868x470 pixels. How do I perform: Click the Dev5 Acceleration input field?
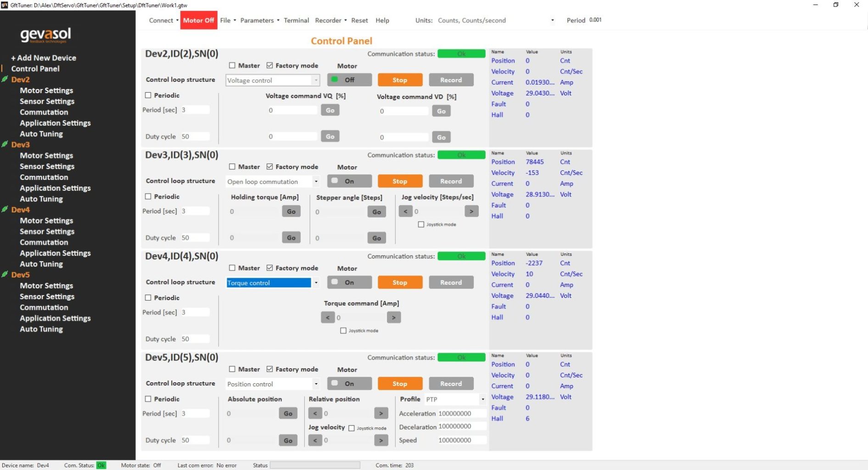tap(461, 414)
